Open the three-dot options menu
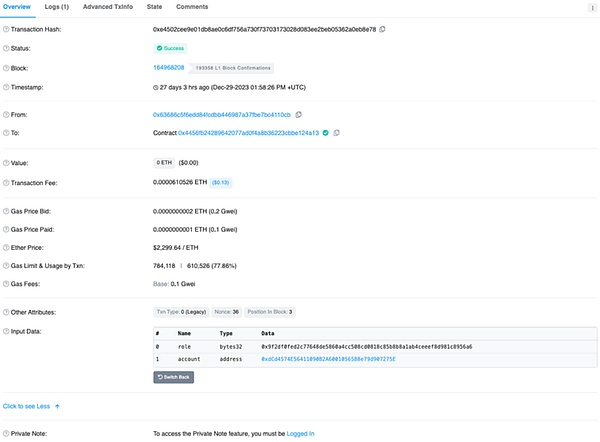The width and height of the screenshot is (600, 442). click(592, 7)
